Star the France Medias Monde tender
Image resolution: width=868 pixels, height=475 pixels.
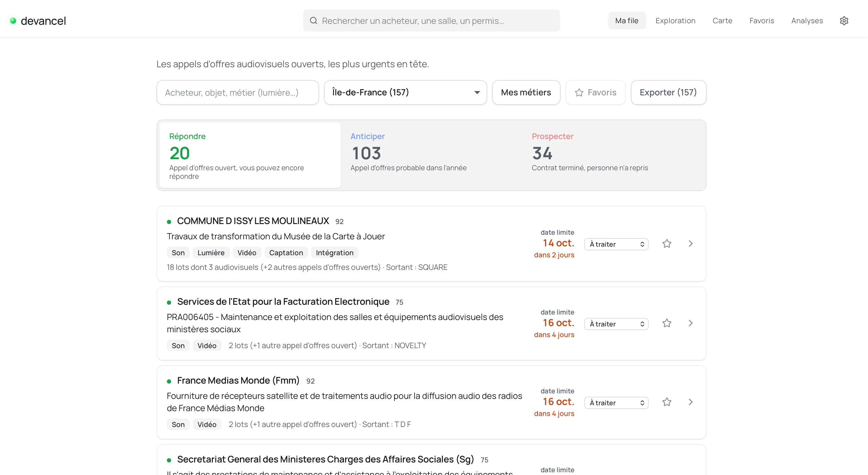click(667, 402)
